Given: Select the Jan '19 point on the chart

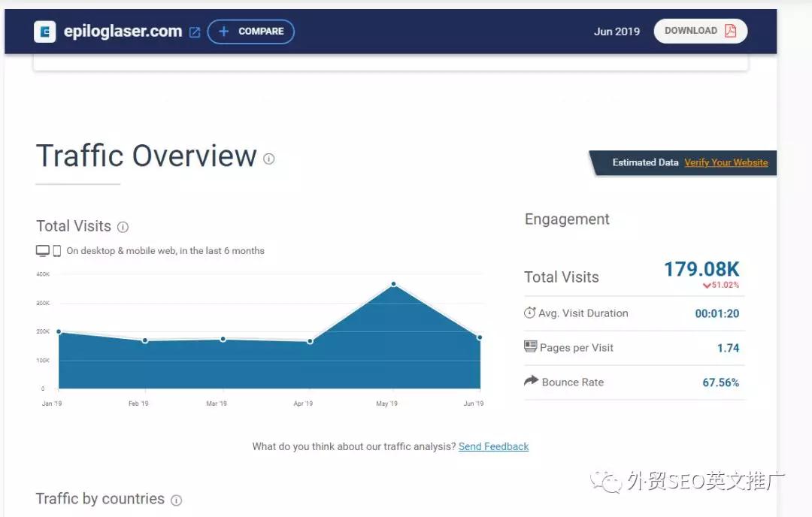Looking at the screenshot, I should pos(58,331).
